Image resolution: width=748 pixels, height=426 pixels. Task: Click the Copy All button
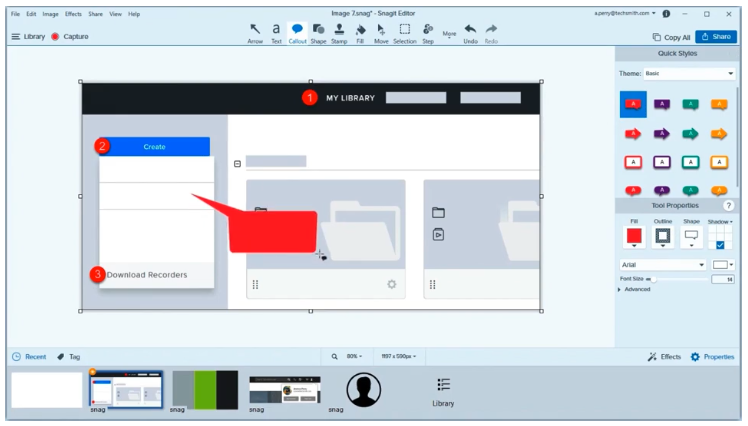[x=670, y=37]
